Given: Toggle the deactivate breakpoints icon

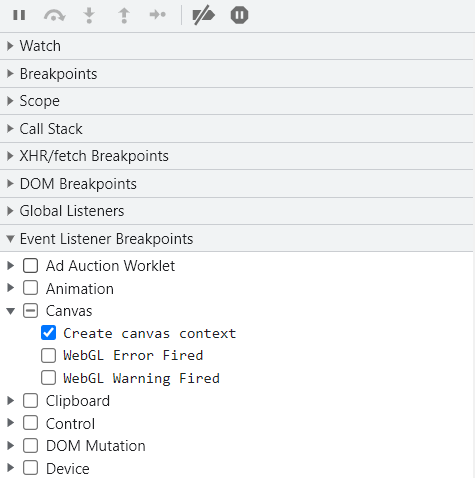Looking at the screenshot, I should (x=204, y=15).
